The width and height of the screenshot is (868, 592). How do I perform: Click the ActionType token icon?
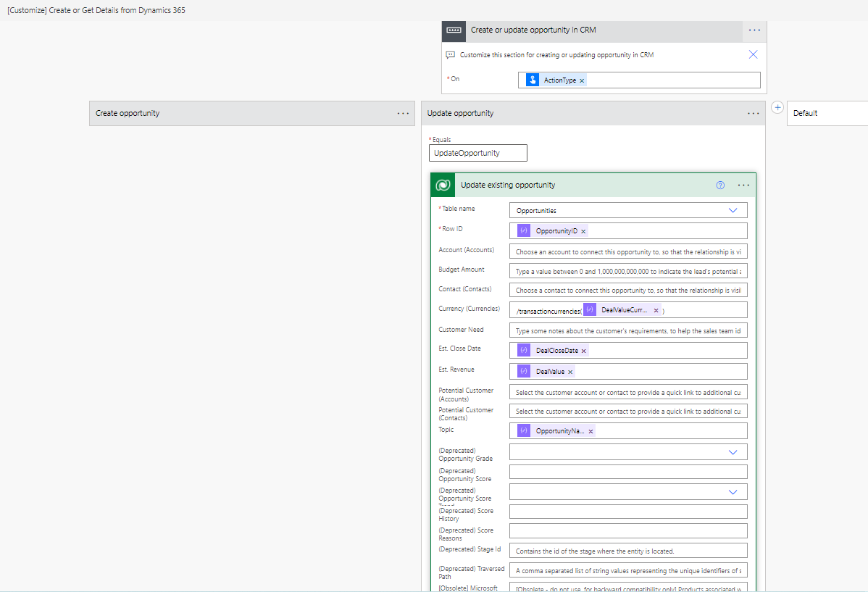point(533,80)
